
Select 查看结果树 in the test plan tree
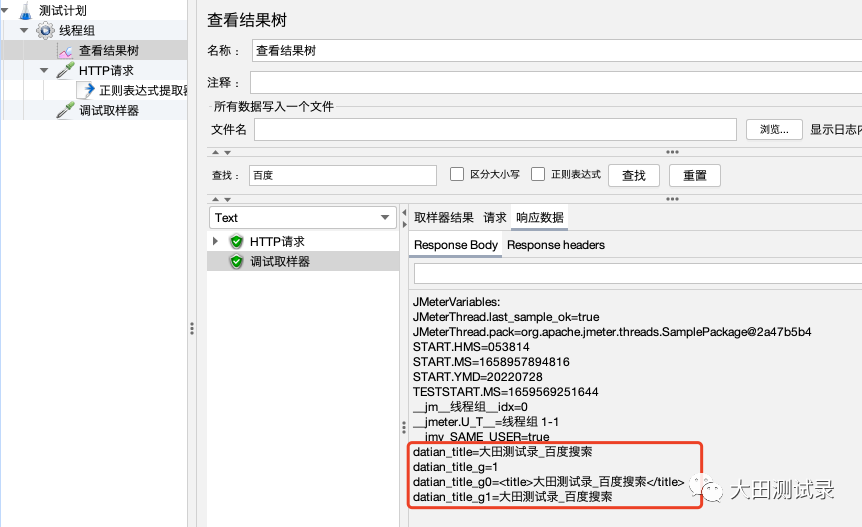[109, 51]
